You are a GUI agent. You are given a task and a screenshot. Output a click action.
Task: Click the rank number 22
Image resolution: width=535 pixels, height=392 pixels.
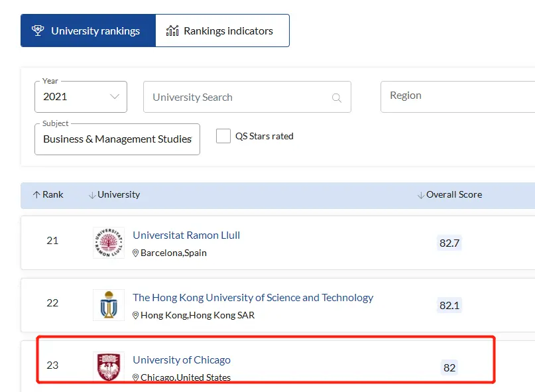52,303
